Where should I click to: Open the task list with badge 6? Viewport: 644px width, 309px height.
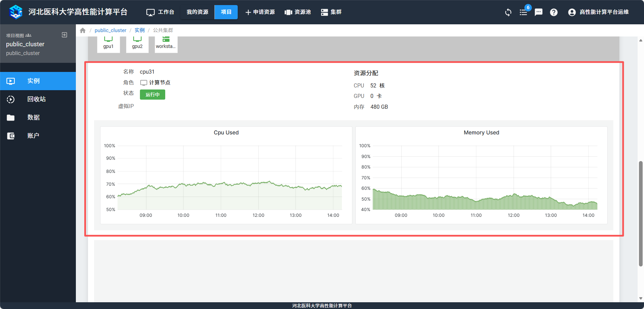point(523,12)
